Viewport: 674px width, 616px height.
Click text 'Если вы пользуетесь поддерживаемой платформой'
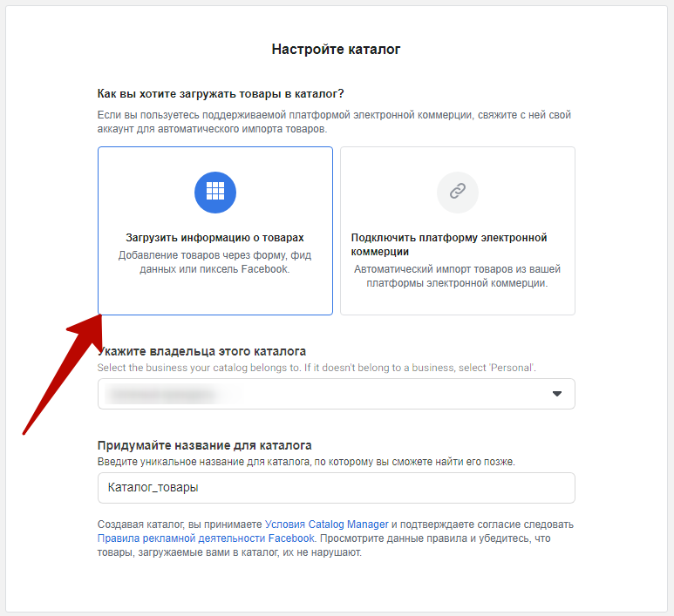222,115
